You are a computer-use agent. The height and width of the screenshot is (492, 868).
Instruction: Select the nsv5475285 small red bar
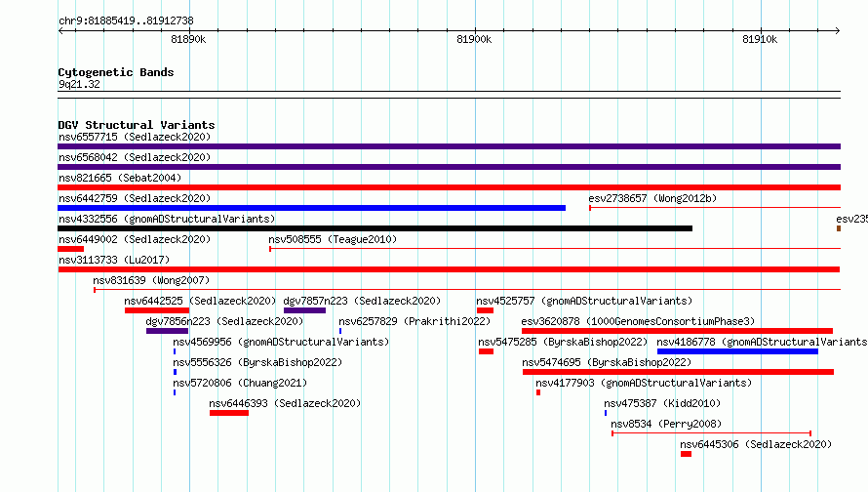[x=486, y=351]
